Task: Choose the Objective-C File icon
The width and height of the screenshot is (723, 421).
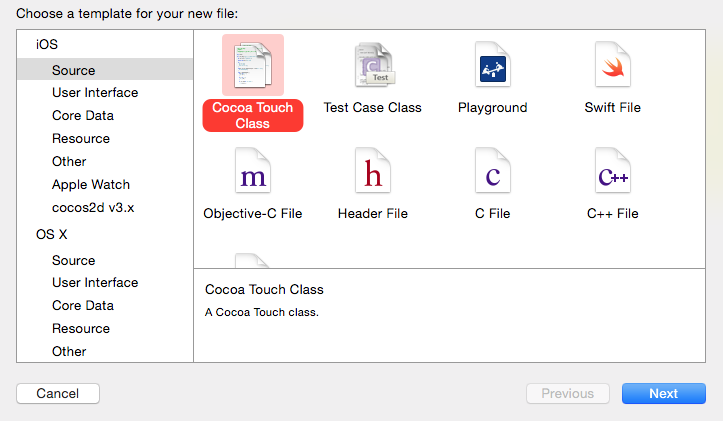Action: tap(253, 171)
